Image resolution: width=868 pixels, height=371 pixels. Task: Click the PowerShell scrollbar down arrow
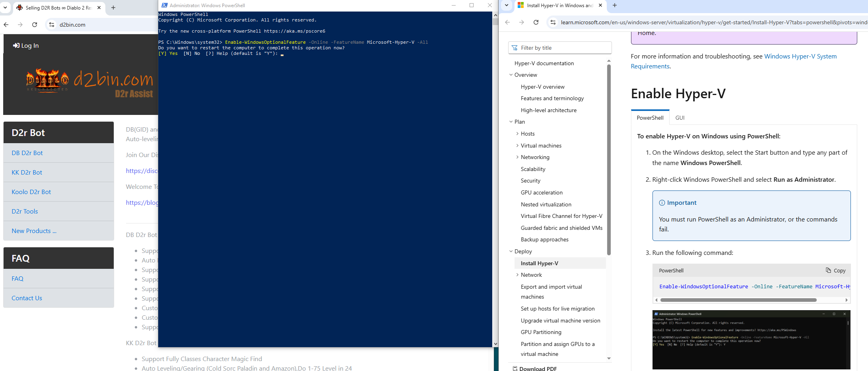(495, 344)
